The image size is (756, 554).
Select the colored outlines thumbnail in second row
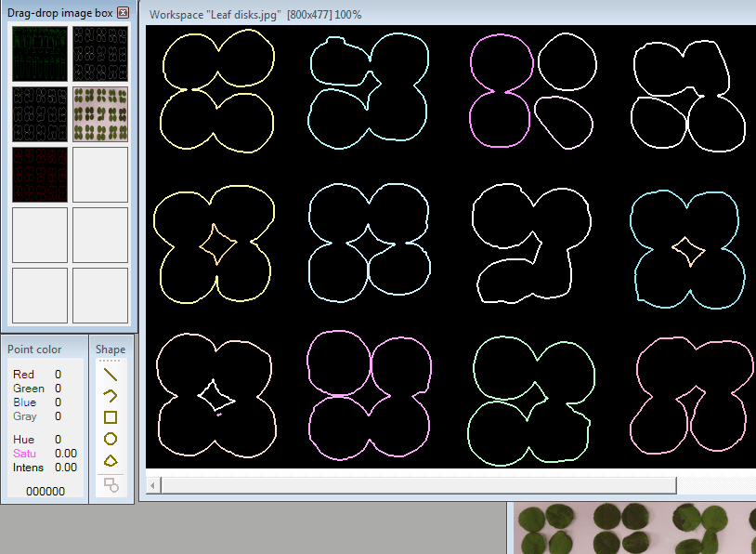pyautogui.click(x=40, y=113)
